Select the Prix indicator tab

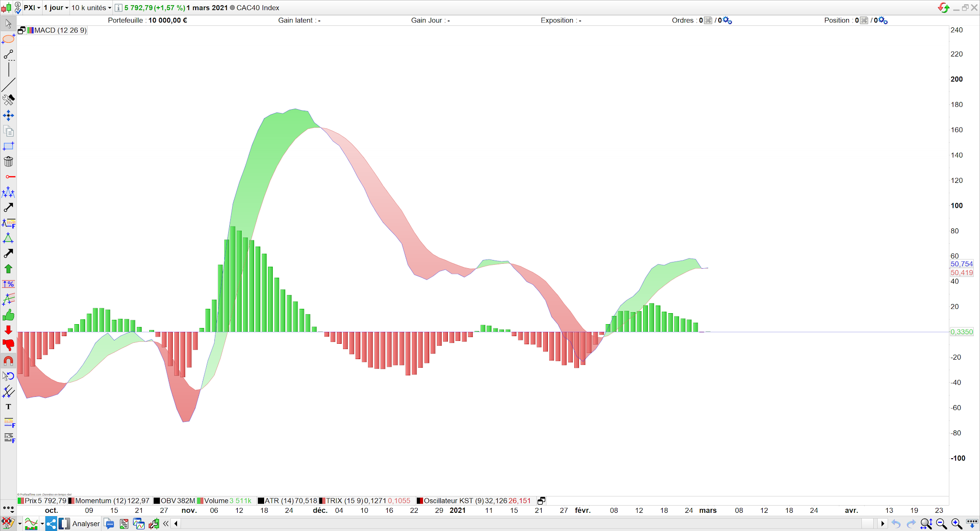click(42, 500)
